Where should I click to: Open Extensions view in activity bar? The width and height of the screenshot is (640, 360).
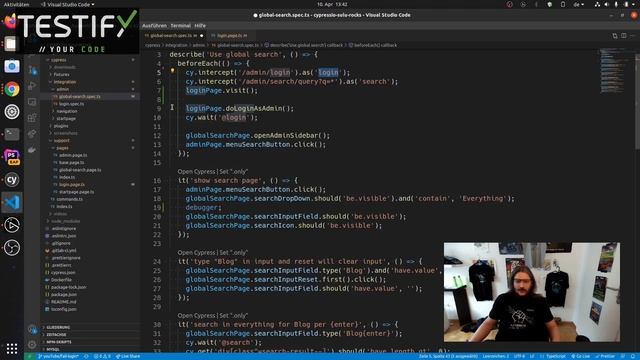pos(32,118)
